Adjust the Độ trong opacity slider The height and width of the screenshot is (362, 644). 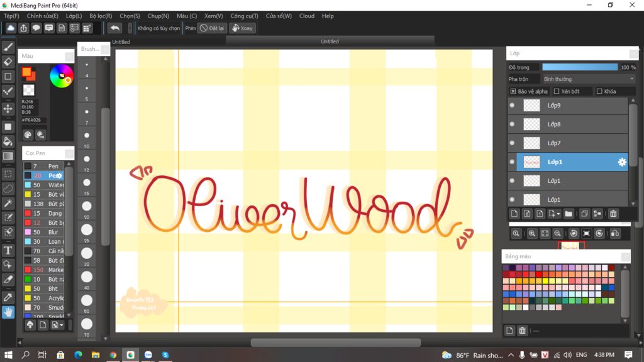click(580, 67)
